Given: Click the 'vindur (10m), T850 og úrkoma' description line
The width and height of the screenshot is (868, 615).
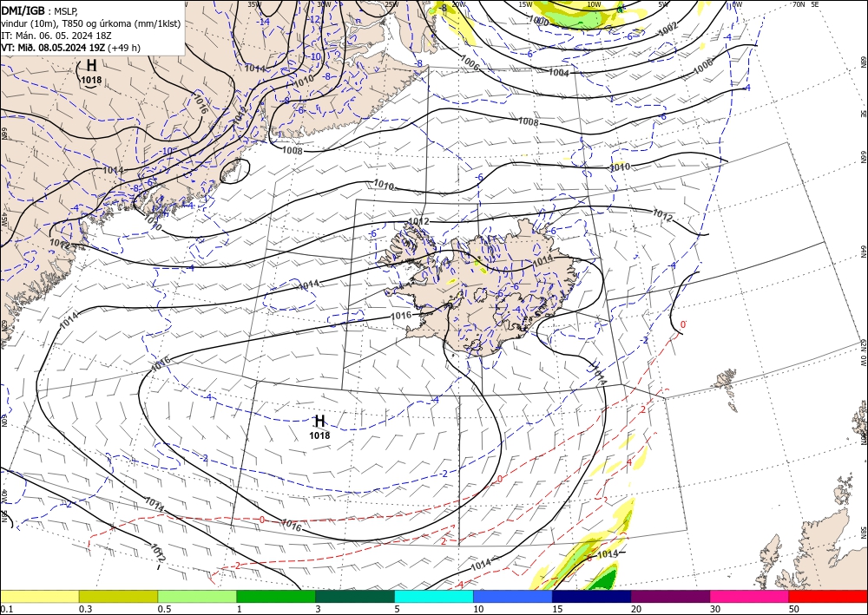Looking at the screenshot, I should (91, 23).
